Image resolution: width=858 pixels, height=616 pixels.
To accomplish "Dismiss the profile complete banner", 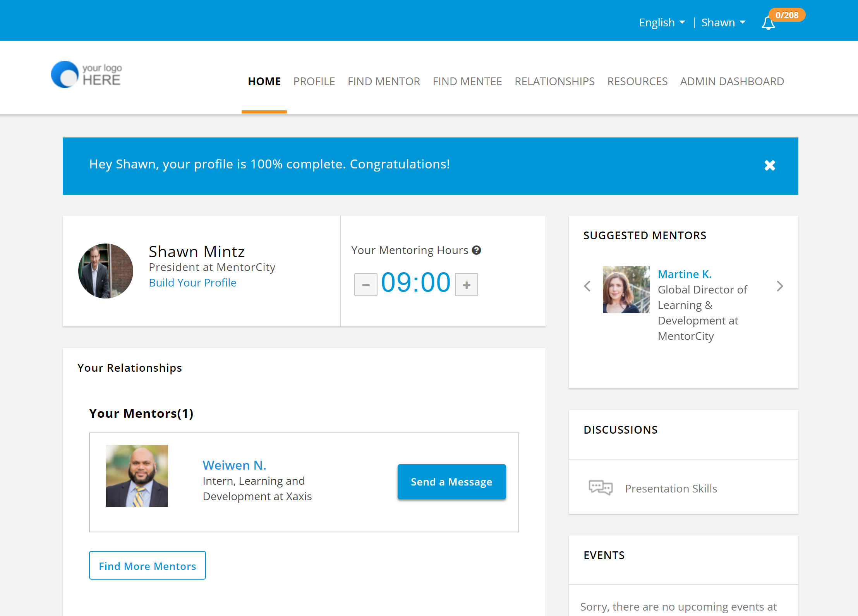I will 770,166.
